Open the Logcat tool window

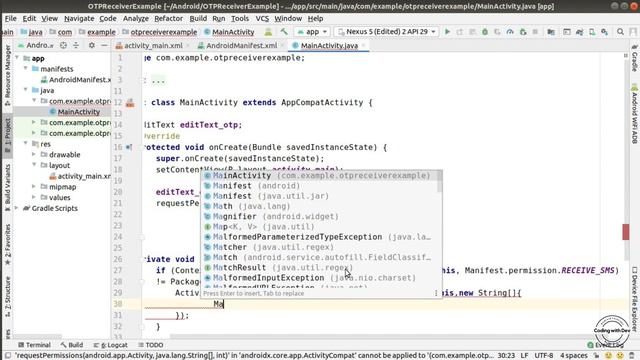pyautogui.click(x=111, y=345)
